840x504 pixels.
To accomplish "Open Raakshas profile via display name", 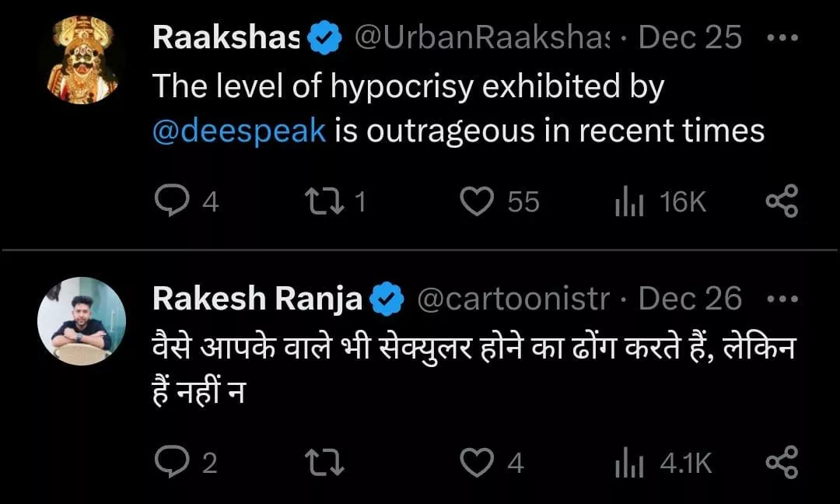I will [226, 37].
